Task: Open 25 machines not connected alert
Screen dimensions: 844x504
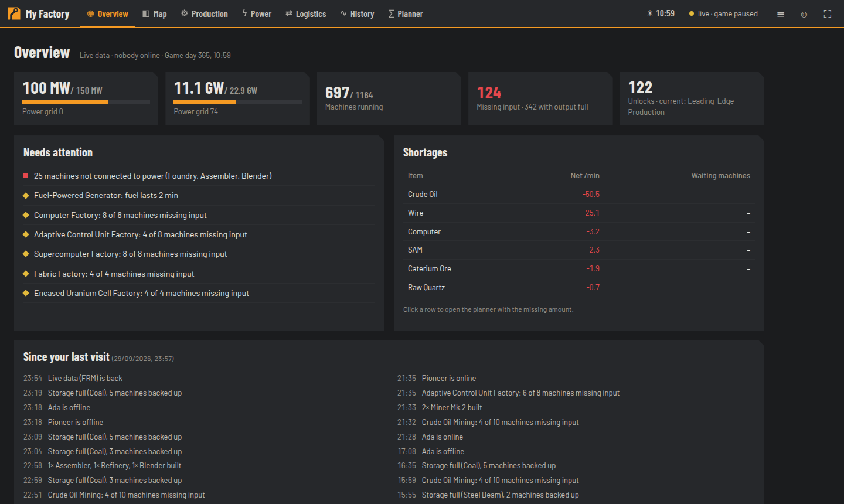Action: (199, 176)
